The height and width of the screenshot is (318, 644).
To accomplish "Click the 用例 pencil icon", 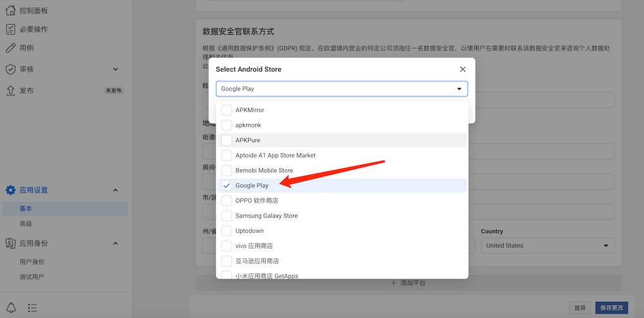I will 10,48.
